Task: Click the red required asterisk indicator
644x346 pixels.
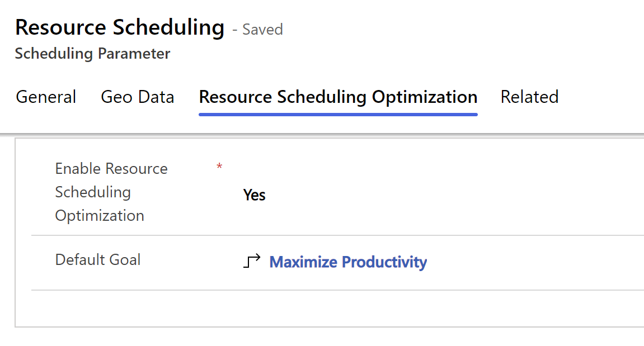Action: pos(219,167)
